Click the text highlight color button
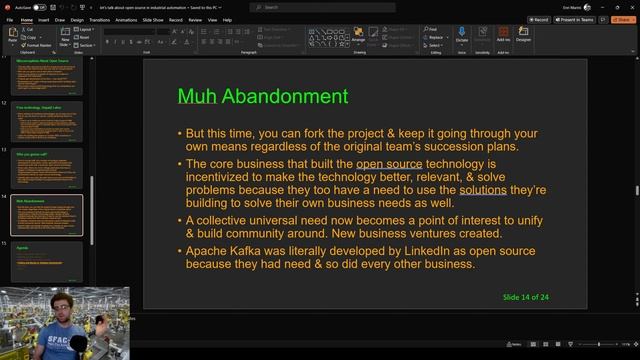The height and width of the screenshot is (360, 640). point(174,42)
